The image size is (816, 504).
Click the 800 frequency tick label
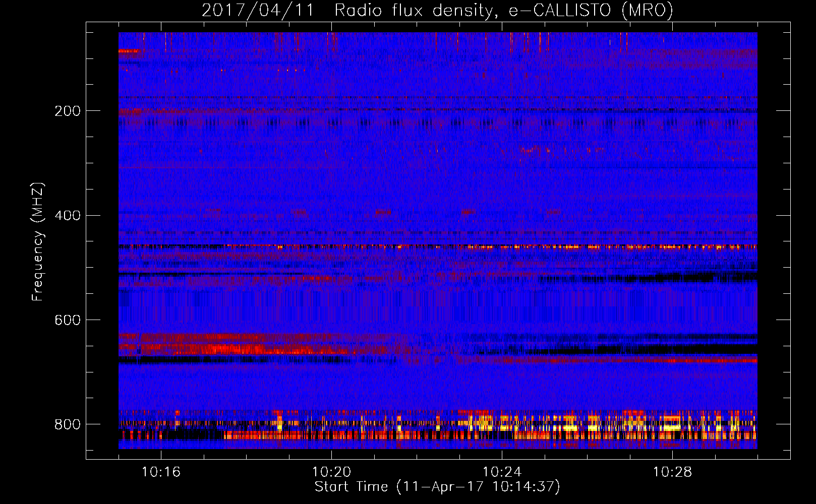(67, 425)
